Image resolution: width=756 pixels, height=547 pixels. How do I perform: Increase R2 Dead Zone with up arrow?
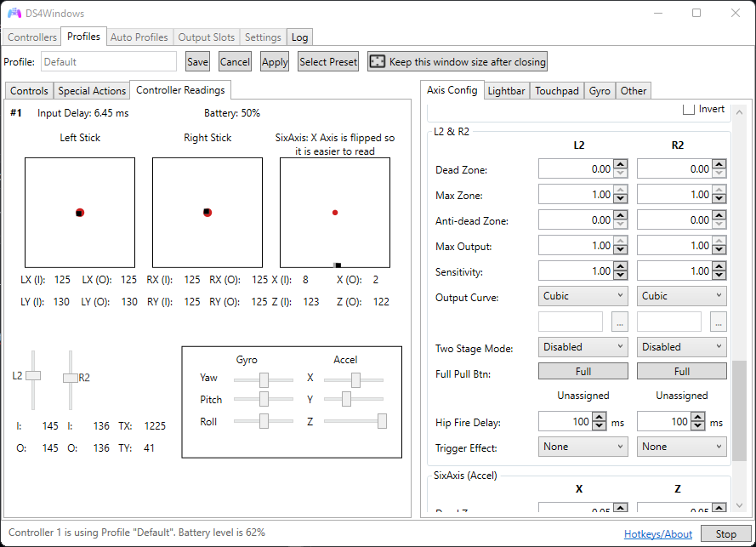pyautogui.click(x=719, y=164)
